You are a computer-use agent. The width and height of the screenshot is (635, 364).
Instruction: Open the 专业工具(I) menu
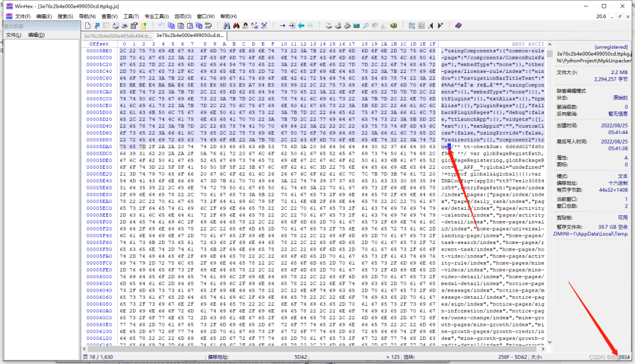tap(157, 16)
